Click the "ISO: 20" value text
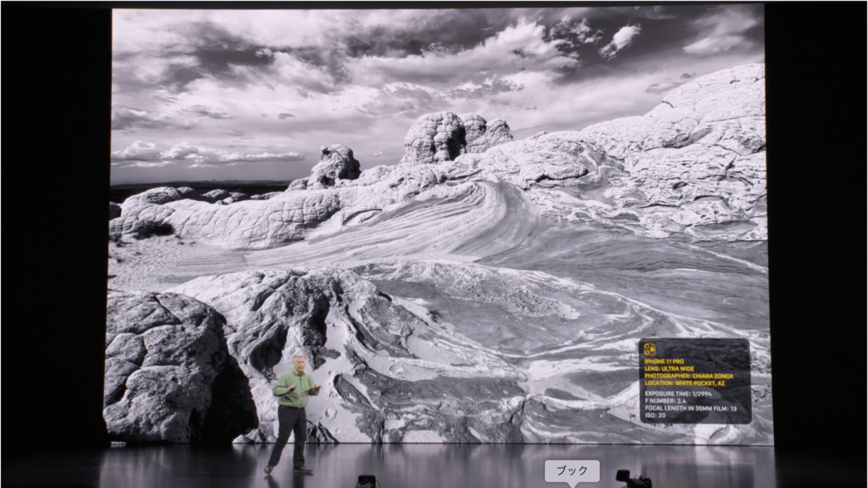868x488 pixels. click(655, 416)
